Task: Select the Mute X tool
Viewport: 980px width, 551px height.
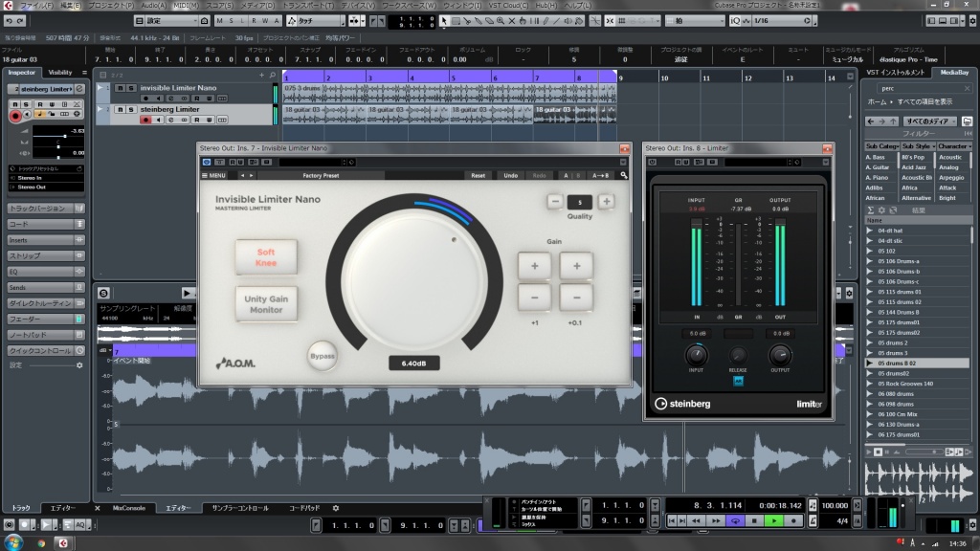Action: (x=512, y=21)
